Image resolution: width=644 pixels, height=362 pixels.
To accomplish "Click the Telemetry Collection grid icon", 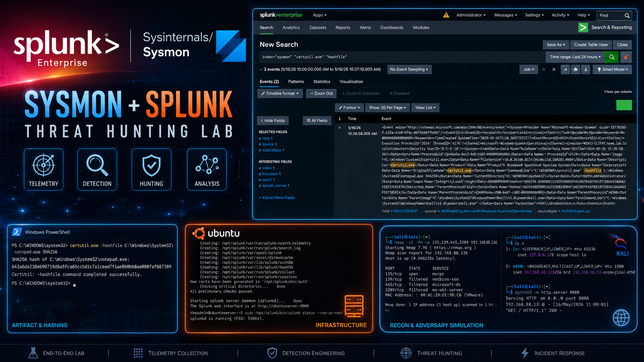I will pyautogui.click(x=138, y=353).
